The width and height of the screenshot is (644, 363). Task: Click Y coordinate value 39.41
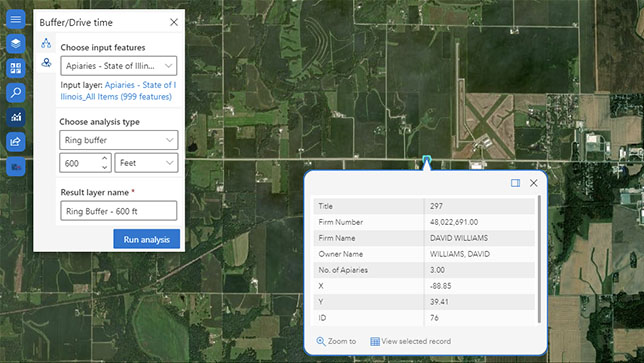point(439,302)
